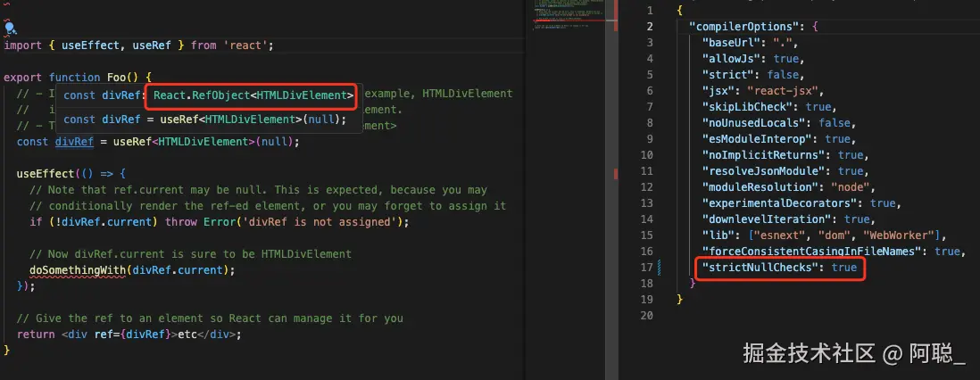Click the 'react' module string in import line
Image resolution: width=980 pixels, height=380 pixels.
click(245, 45)
